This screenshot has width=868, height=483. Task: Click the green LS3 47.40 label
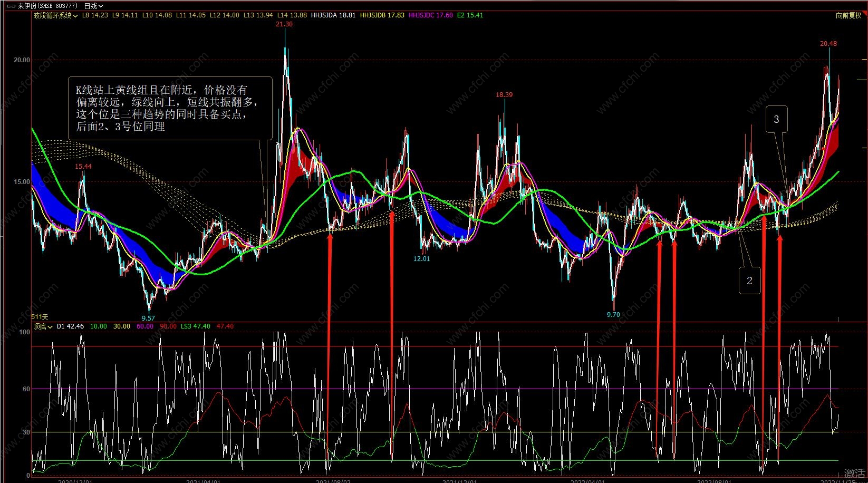(x=196, y=326)
